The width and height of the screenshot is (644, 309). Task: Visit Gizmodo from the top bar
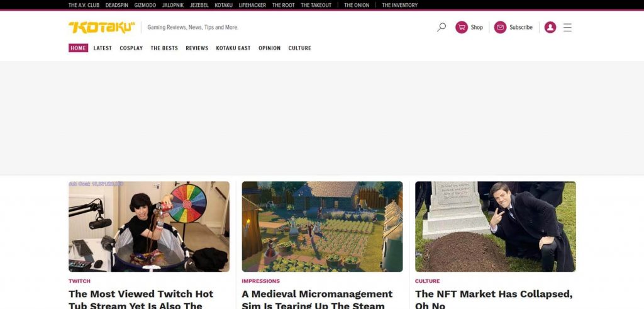(145, 5)
